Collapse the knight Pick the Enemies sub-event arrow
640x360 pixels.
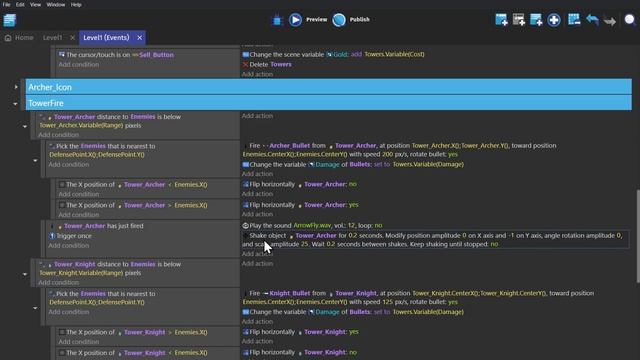[x=35, y=308]
